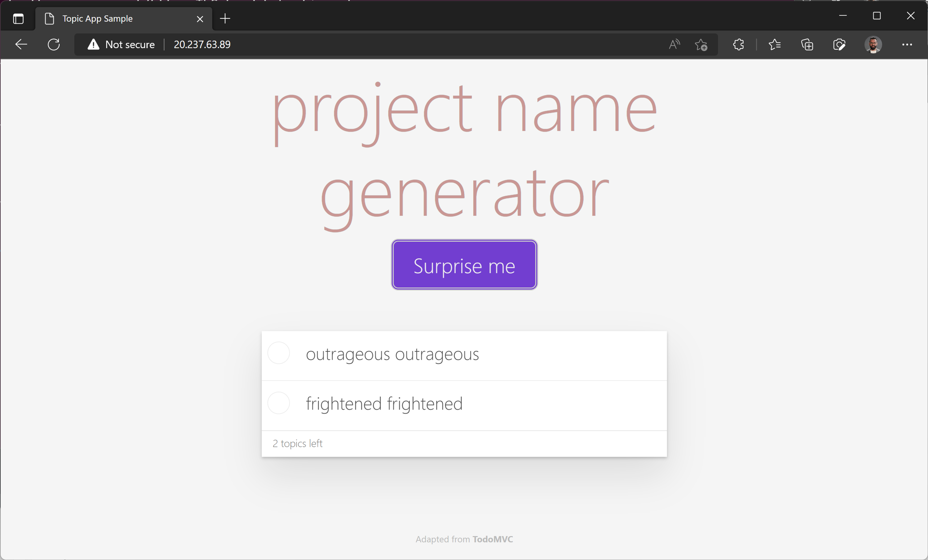
Task: Reload the page with refresh icon
Action: pyautogui.click(x=54, y=44)
